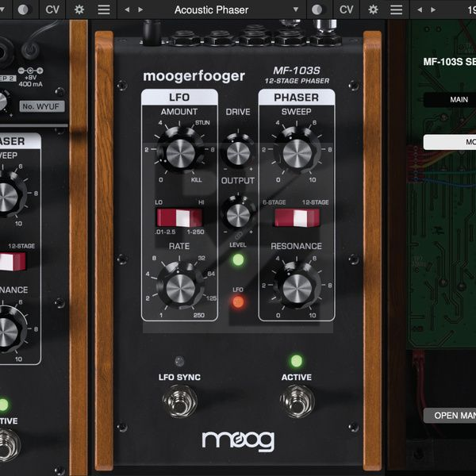Click the moogerfooger logo on the pedal
The width and height of the screenshot is (476, 476).
click(194, 76)
